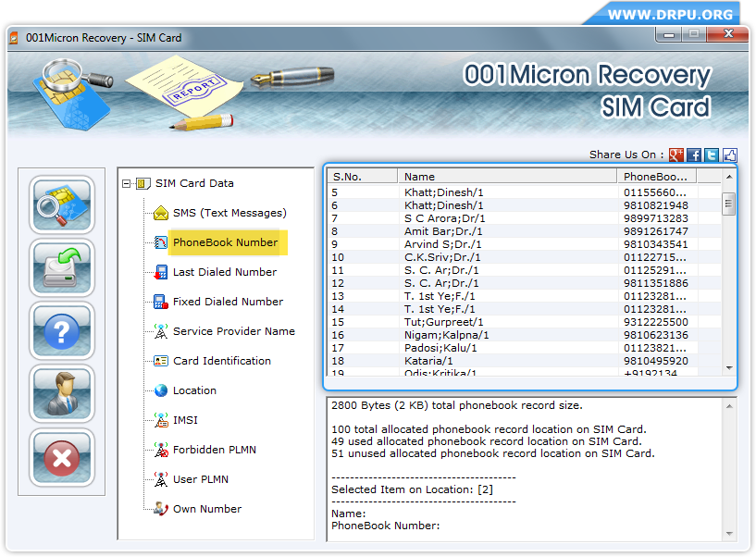
Task: Click the contact list scroll up arrow
Action: pos(729,177)
